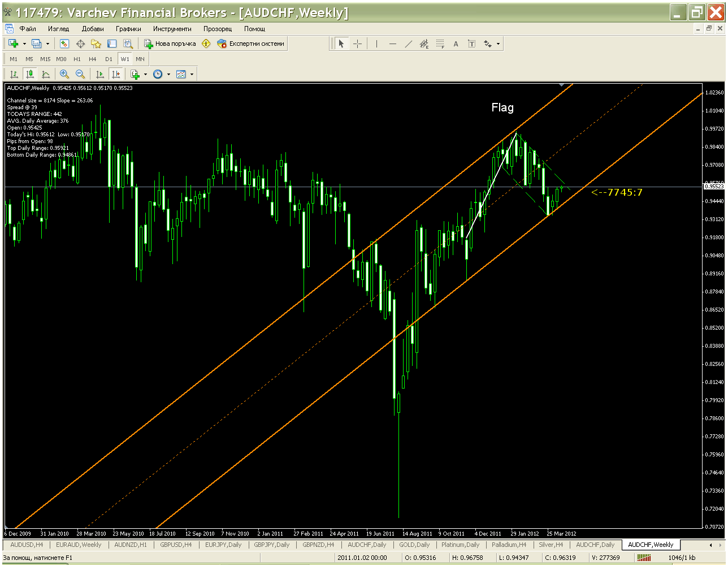
Task: Switch to the EURJPY,Daily chart tab
Action: click(223, 545)
